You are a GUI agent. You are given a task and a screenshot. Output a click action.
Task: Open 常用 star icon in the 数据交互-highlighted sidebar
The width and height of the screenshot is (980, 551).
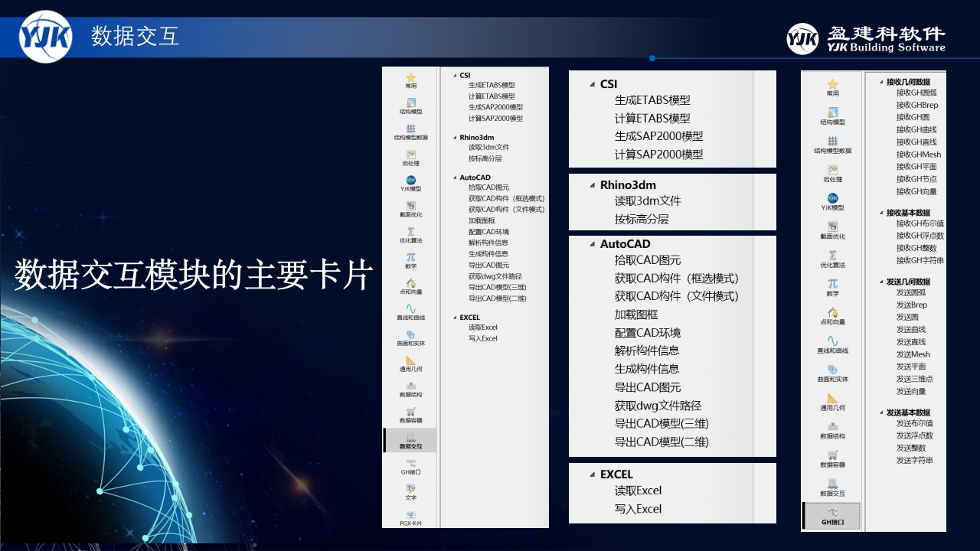click(x=411, y=77)
